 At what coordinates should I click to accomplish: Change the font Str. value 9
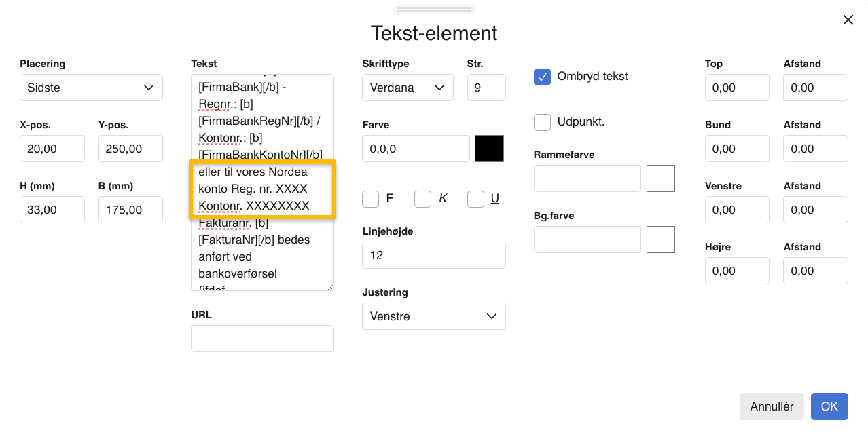(x=486, y=88)
